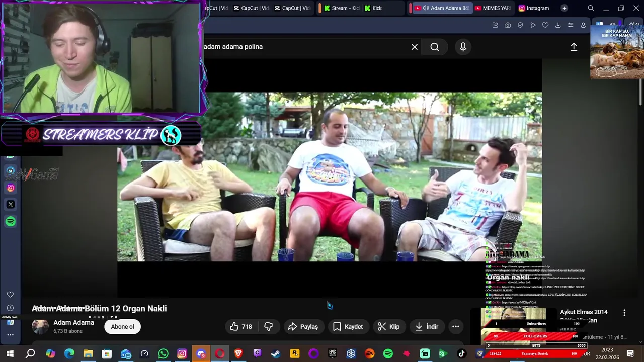Click the YouTube search magnifier button
Viewport: 644px width, 362px height.
tap(435, 47)
